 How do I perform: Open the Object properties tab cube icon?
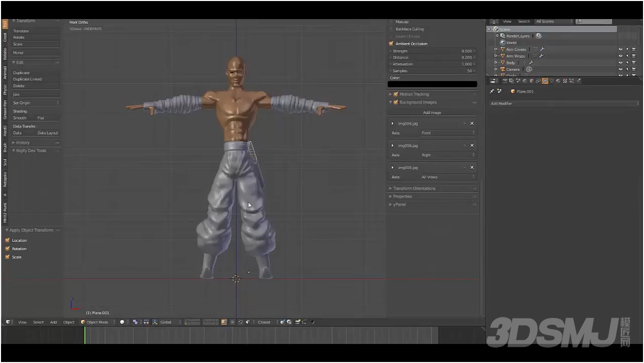tap(532, 80)
